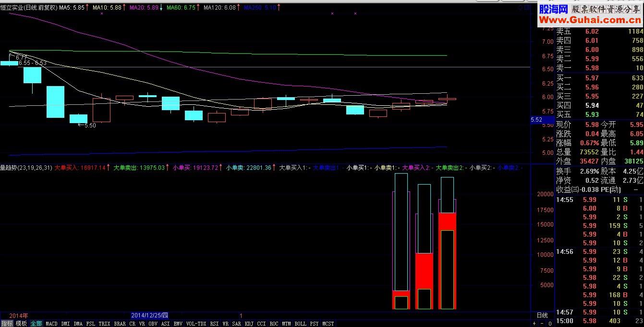Select the KDJ indicator tab
The image size is (644, 327).
(x=249, y=324)
